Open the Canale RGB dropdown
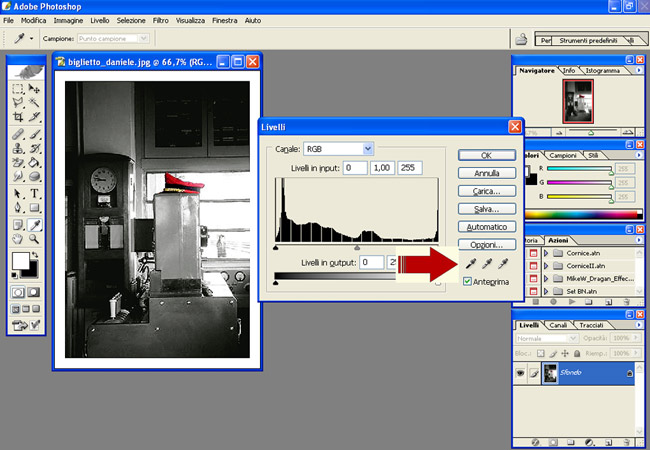This screenshot has width=650, height=450. coord(368,148)
